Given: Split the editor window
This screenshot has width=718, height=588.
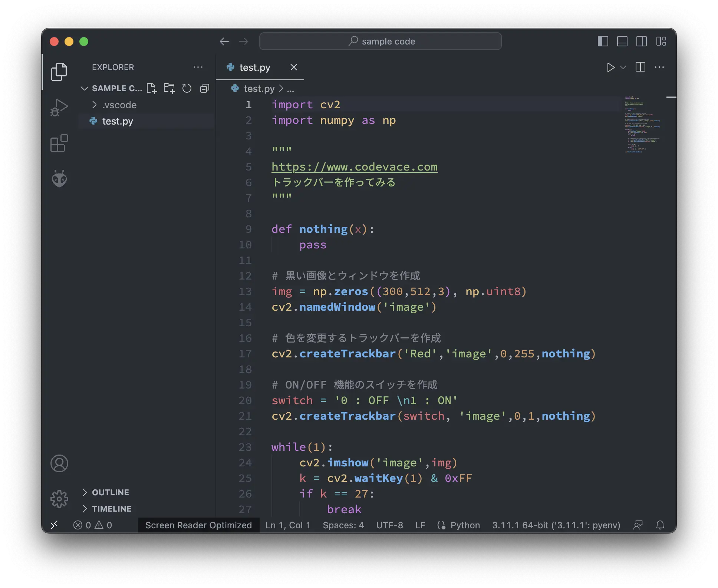Looking at the screenshot, I should tap(640, 67).
